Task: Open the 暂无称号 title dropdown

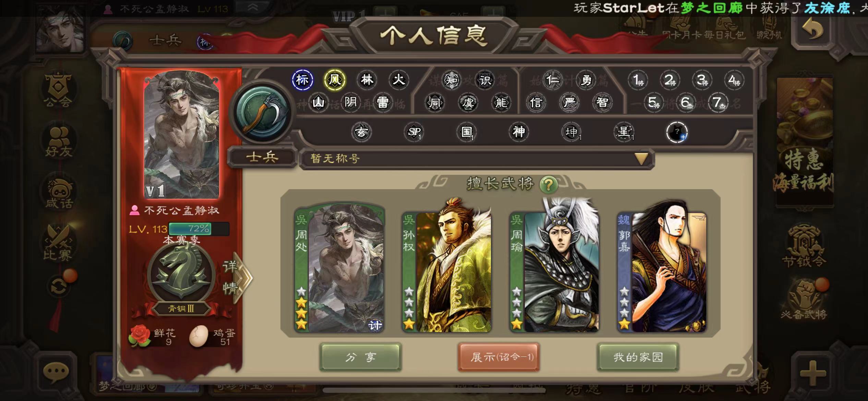Action: click(x=477, y=159)
